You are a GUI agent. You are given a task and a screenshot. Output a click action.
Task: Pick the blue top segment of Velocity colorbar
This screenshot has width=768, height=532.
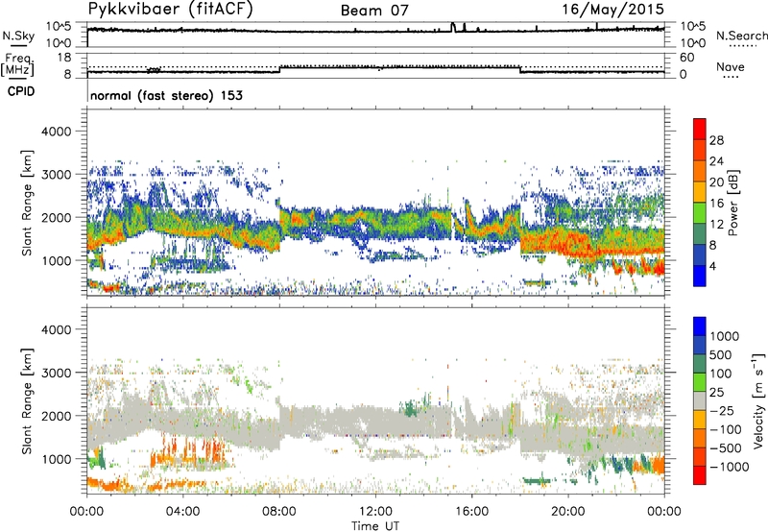pos(700,326)
